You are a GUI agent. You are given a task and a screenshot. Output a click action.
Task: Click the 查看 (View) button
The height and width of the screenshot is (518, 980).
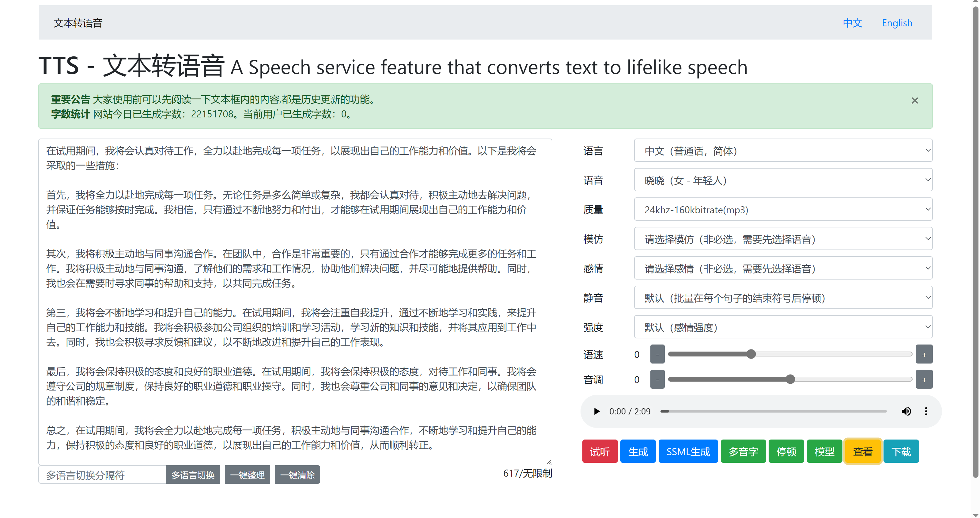(863, 450)
